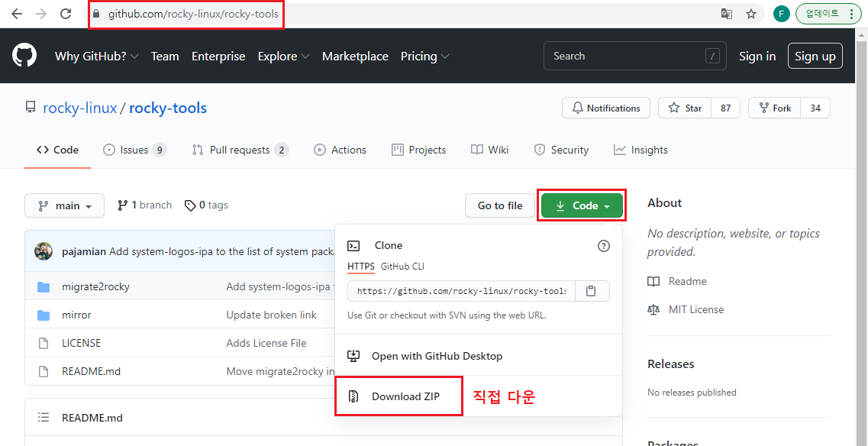Switch to the Code tab
This screenshot has height=446, width=868.
coord(57,150)
